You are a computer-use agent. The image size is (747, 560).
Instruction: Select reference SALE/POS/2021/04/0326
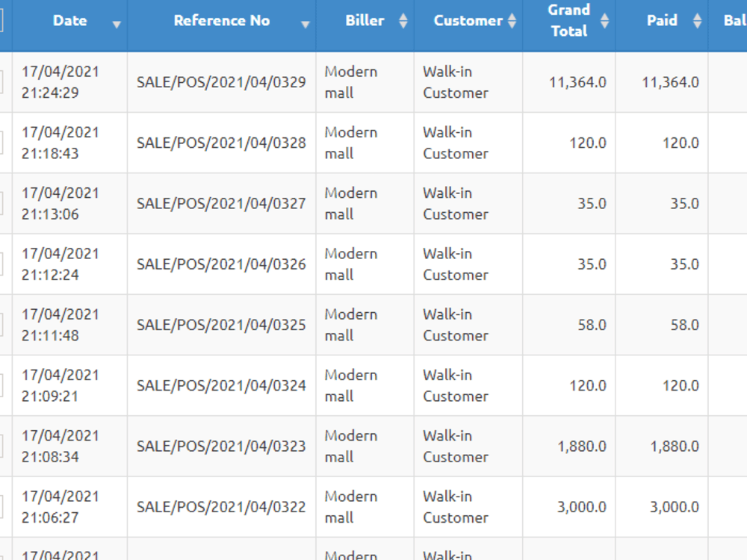pyautogui.click(x=221, y=264)
